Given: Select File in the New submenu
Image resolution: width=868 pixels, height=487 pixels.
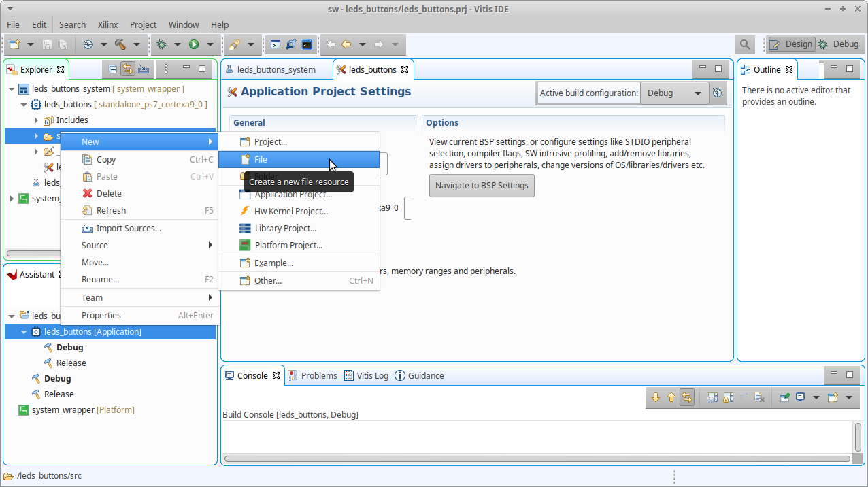Looking at the screenshot, I should click(261, 159).
